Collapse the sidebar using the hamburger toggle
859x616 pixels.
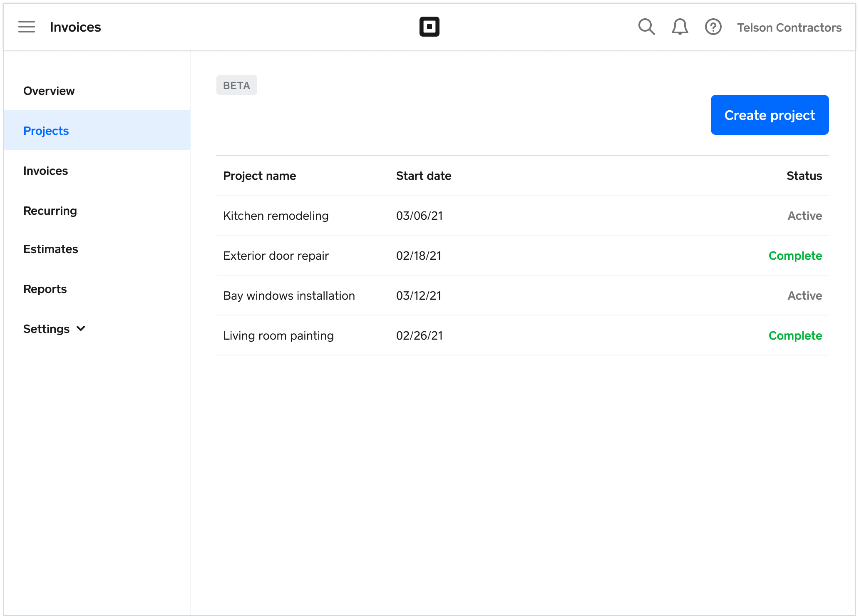(26, 26)
